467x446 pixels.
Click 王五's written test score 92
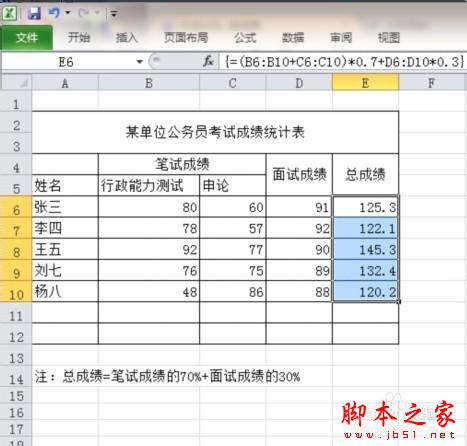coord(149,250)
